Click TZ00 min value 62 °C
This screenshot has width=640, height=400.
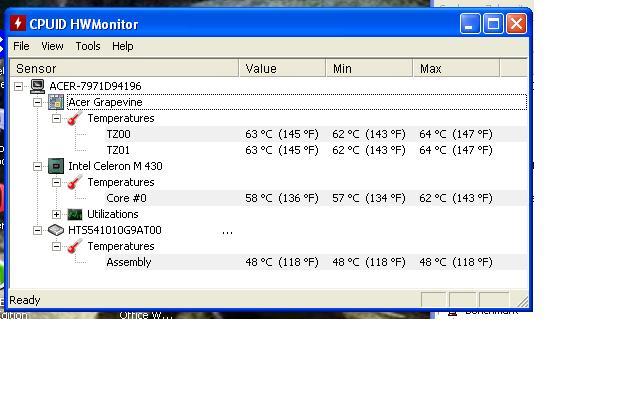[369, 134]
